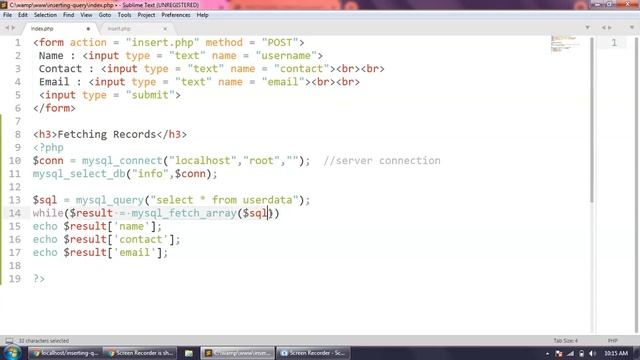Open the Help menu

coord(202,15)
